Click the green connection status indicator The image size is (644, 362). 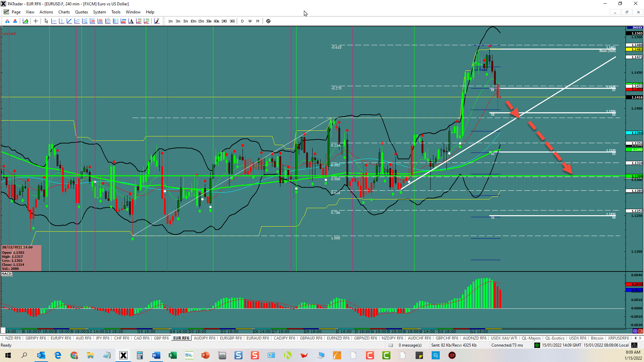pos(537,345)
